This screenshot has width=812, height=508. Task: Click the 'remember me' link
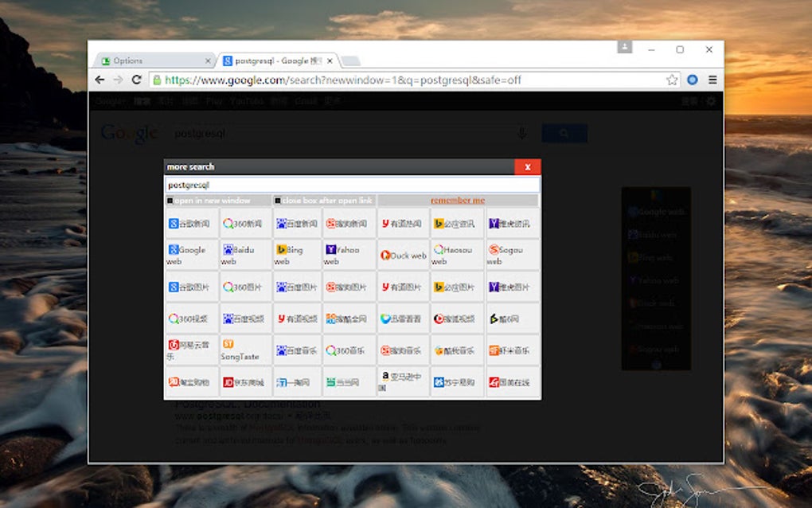tap(456, 200)
